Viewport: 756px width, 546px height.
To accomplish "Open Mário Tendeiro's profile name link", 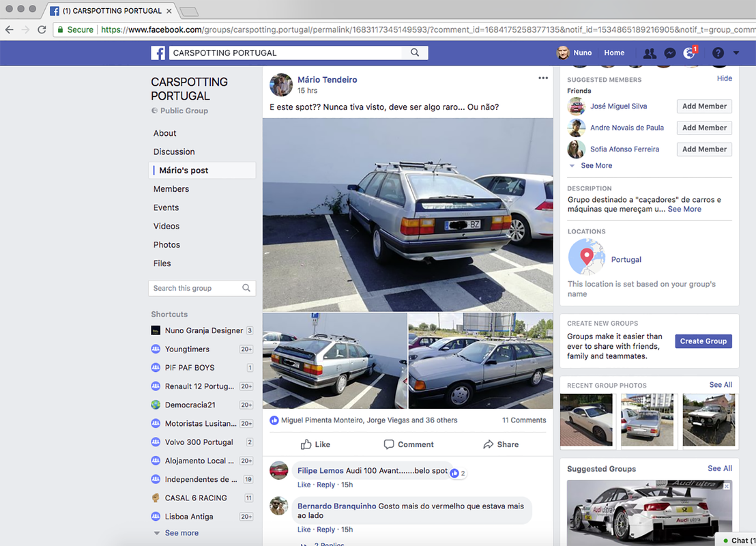I will tap(327, 80).
